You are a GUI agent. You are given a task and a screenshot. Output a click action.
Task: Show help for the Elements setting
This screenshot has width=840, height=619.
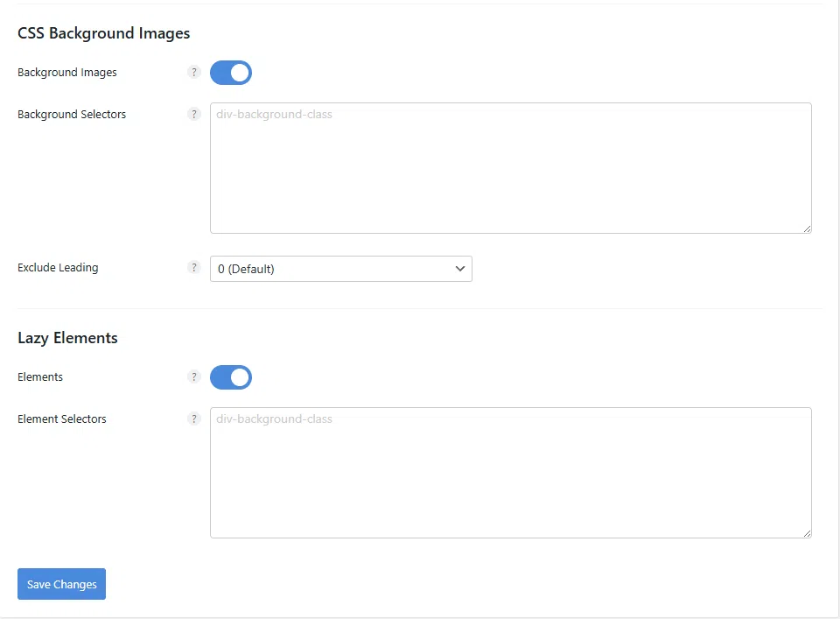pyautogui.click(x=194, y=377)
